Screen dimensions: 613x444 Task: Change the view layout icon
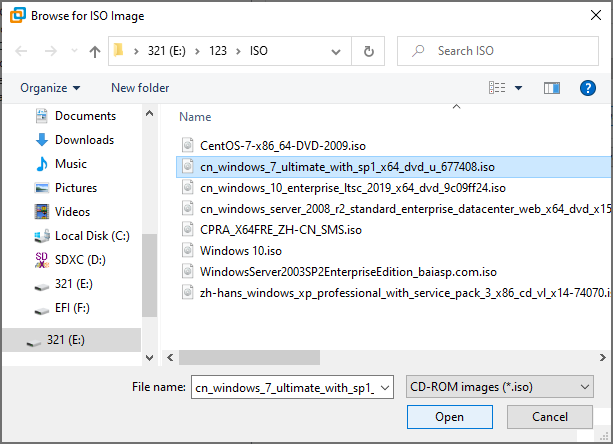click(497, 88)
